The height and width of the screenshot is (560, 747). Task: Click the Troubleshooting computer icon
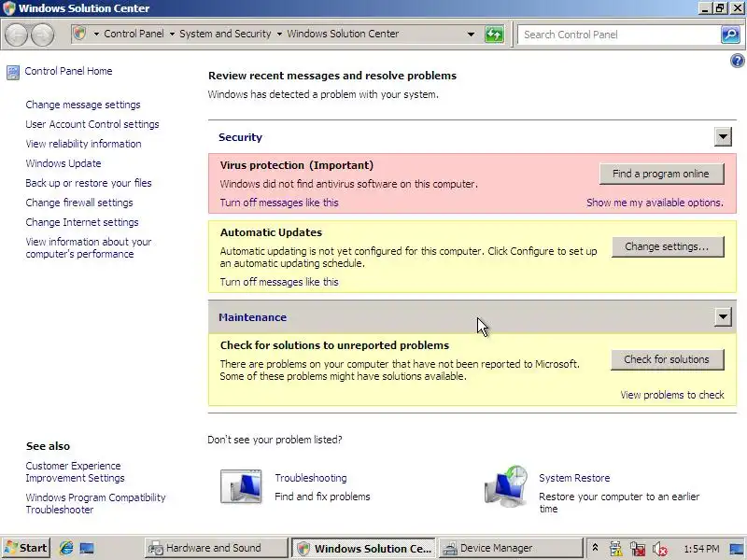[x=241, y=486]
